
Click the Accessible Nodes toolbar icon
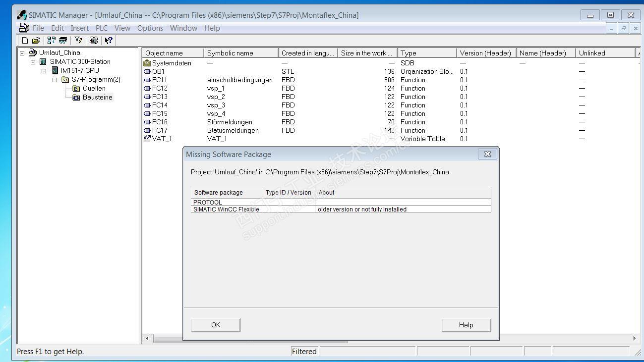52,41
